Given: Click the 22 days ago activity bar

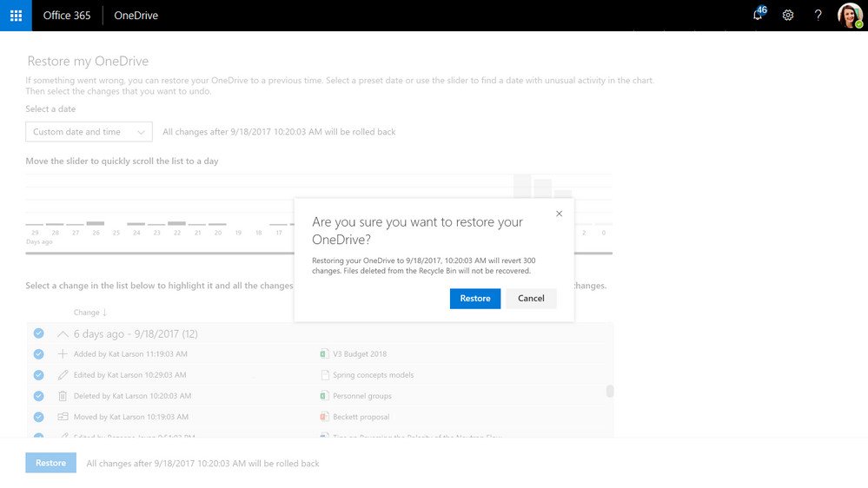Looking at the screenshot, I should (176, 223).
